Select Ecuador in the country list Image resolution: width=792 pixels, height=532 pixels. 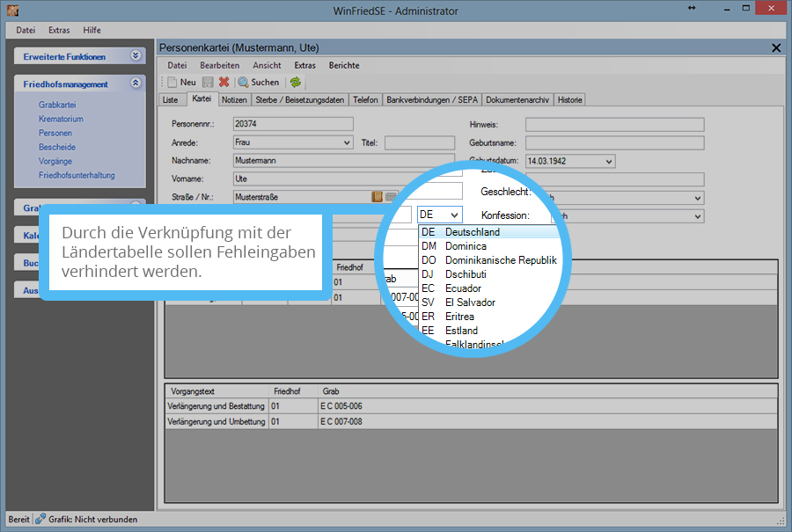(x=463, y=288)
